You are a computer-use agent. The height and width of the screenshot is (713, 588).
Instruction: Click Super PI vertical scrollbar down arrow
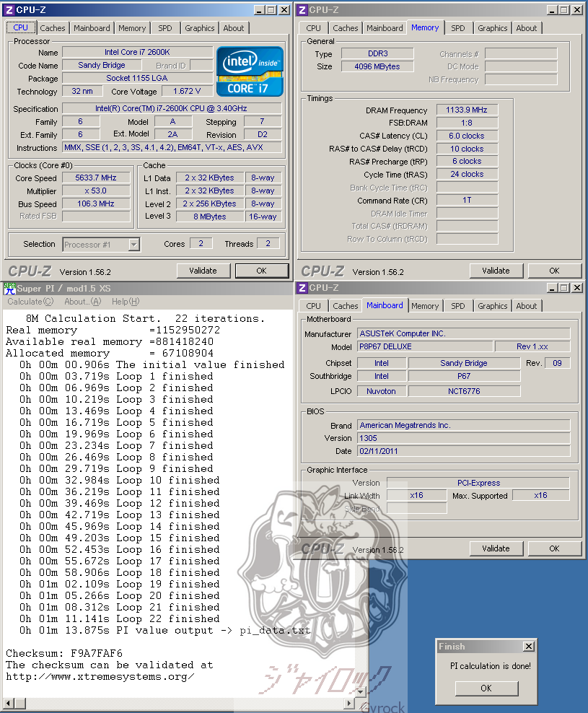click(x=361, y=693)
